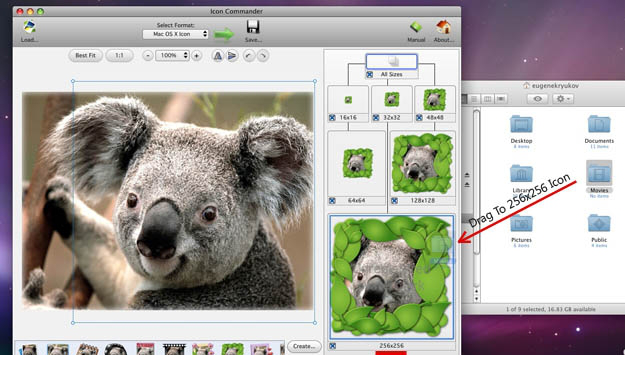
Task: Click Finder Quick Look eye button
Action: [x=537, y=98]
